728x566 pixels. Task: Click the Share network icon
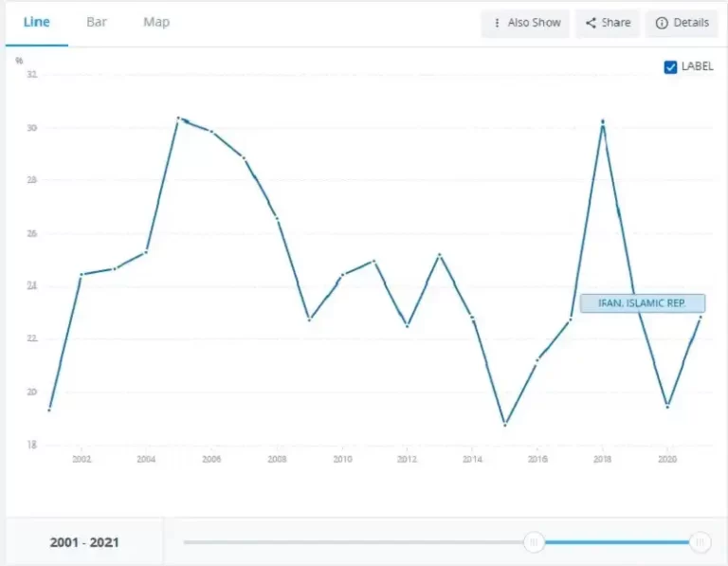tap(591, 23)
